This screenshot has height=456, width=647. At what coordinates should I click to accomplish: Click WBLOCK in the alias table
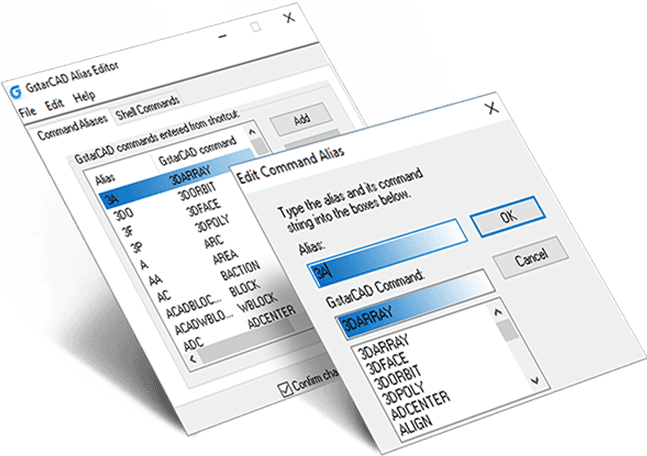(257, 303)
